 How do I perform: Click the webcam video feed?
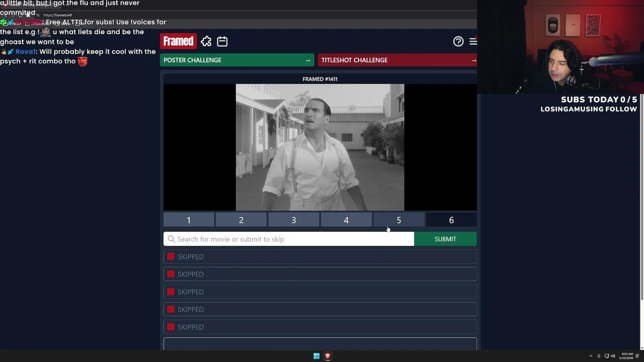tap(560, 47)
